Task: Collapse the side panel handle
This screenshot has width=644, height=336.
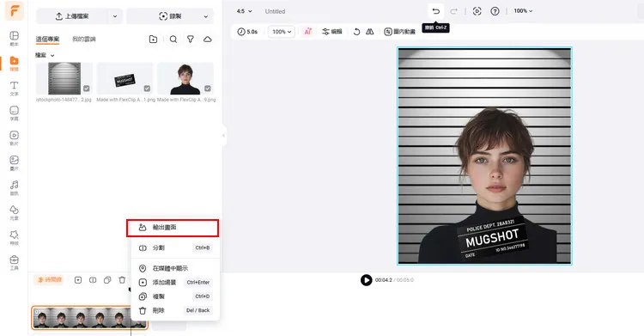Action: pyautogui.click(x=223, y=135)
